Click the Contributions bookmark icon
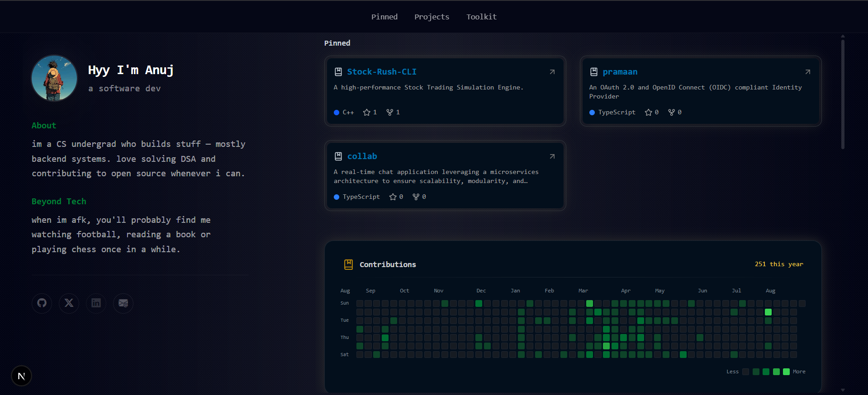Image resolution: width=868 pixels, height=395 pixels. (x=348, y=264)
